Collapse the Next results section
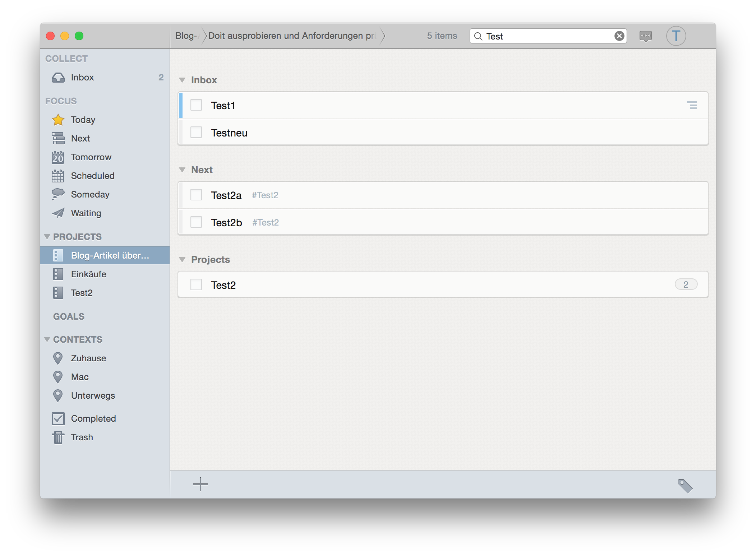Screen dimensions: 756x556 182,170
